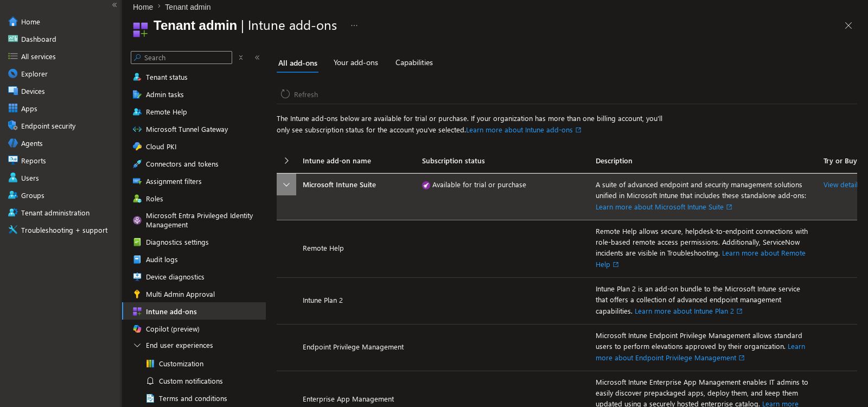Select the Enterprise App Management row name

(348, 399)
